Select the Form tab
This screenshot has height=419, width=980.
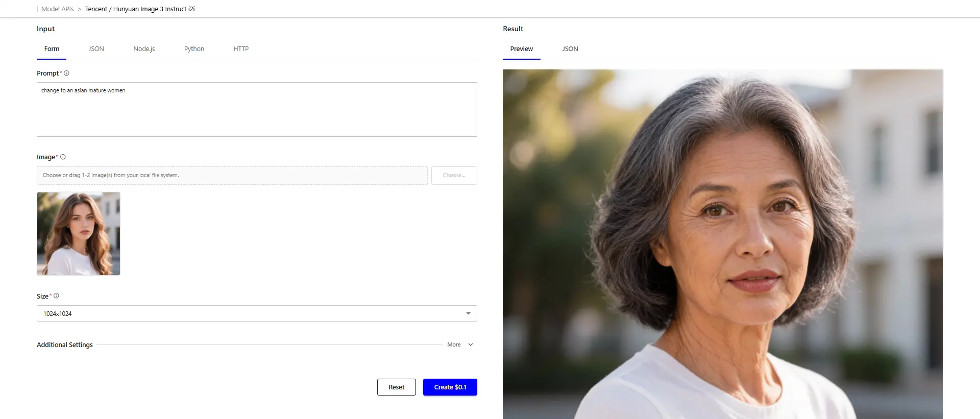point(52,49)
